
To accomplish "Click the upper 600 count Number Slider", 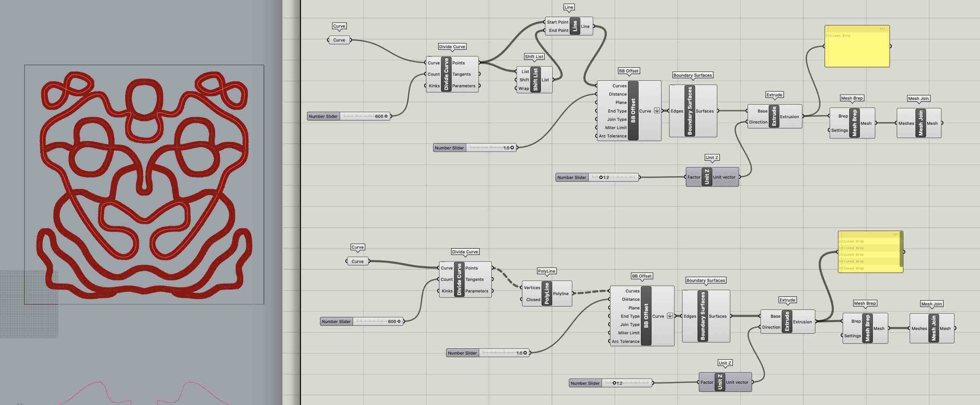I will [x=349, y=116].
